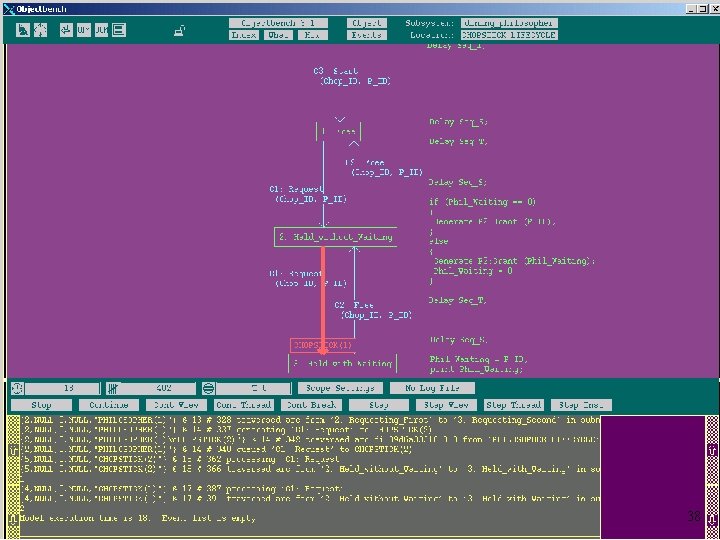Click the 'C3: Start' event label
The width and height of the screenshot is (720, 540).
click(336, 71)
